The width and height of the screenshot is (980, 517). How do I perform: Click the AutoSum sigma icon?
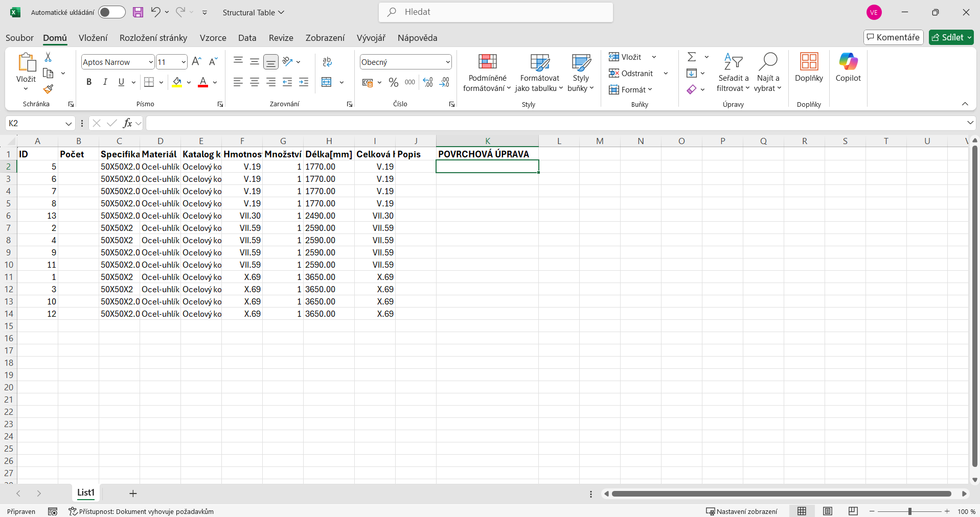click(692, 57)
